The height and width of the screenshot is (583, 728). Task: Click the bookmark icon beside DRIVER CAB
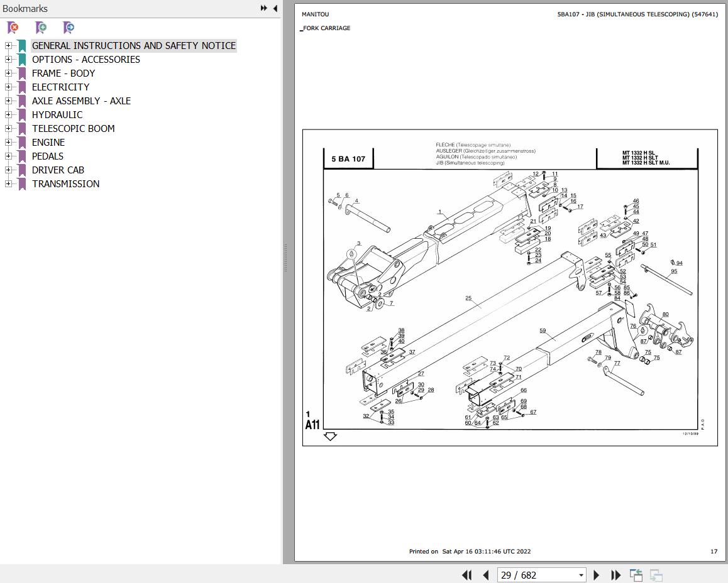pyautogui.click(x=22, y=170)
